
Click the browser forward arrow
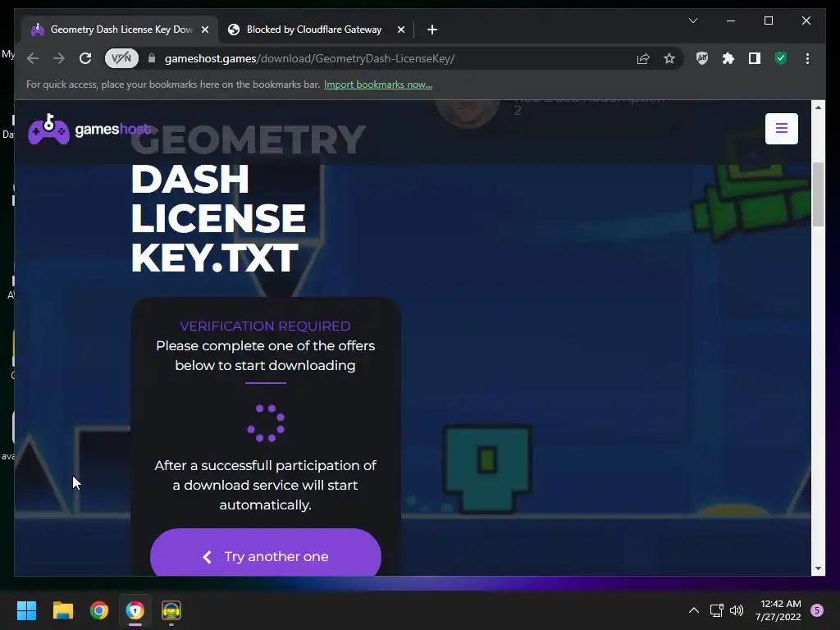click(x=59, y=58)
